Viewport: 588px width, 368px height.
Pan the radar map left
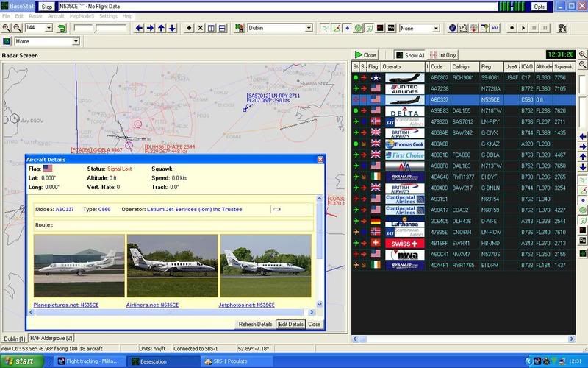coord(140,28)
